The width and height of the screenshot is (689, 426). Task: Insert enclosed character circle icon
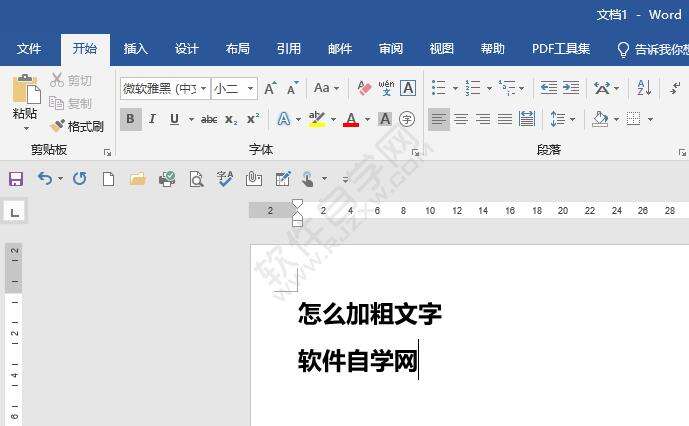[x=407, y=119]
